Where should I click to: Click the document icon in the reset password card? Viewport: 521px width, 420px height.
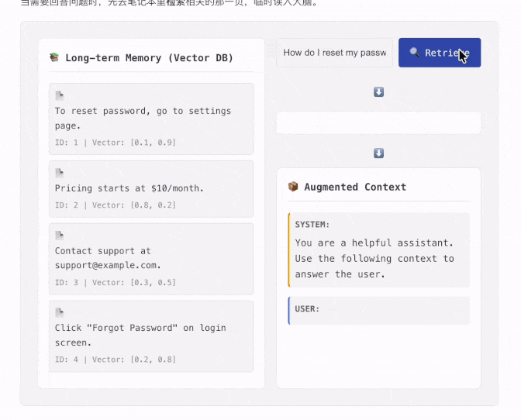click(x=60, y=96)
